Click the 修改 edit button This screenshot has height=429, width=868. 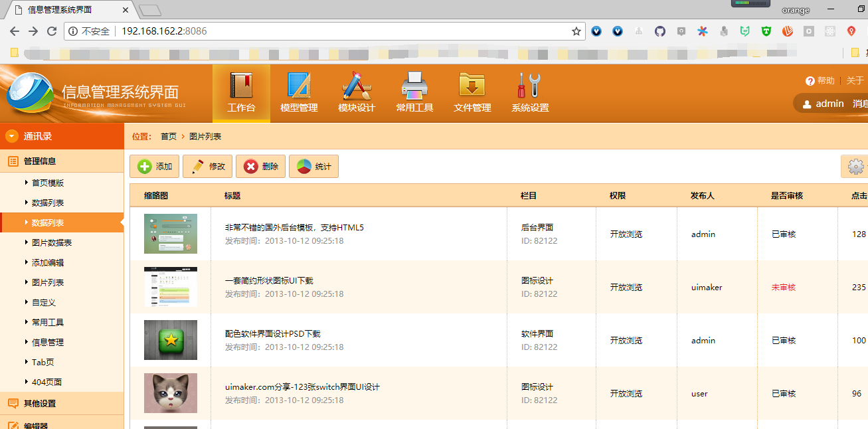point(207,167)
